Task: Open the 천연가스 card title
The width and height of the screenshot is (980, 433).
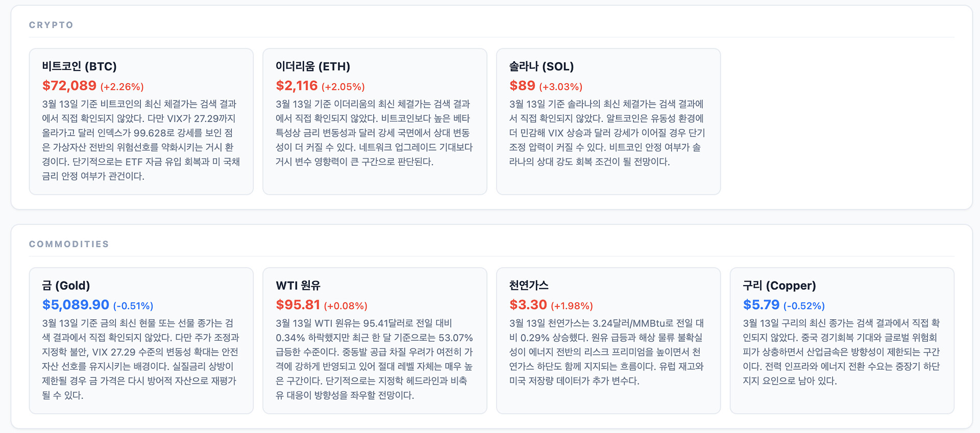Action: (529, 286)
